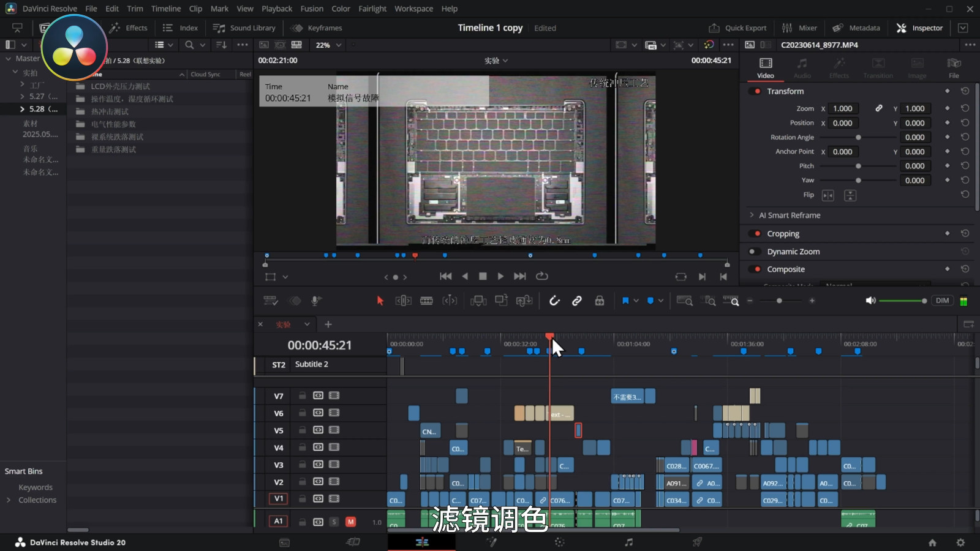Enable the Dynamic Zoom switch

coord(755,252)
